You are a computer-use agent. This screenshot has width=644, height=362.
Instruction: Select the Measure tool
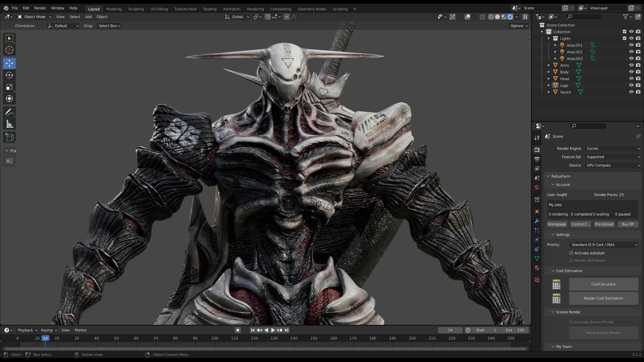[x=9, y=124]
